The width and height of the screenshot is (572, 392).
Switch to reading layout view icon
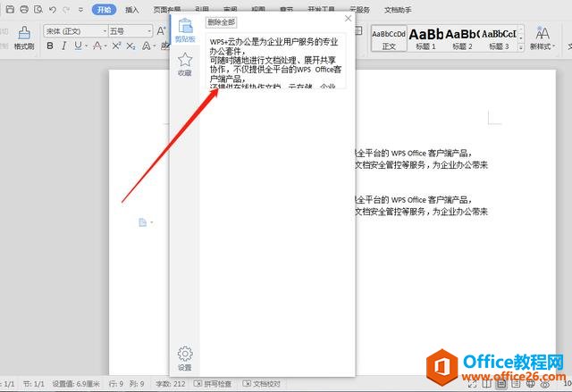coord(486,384)
